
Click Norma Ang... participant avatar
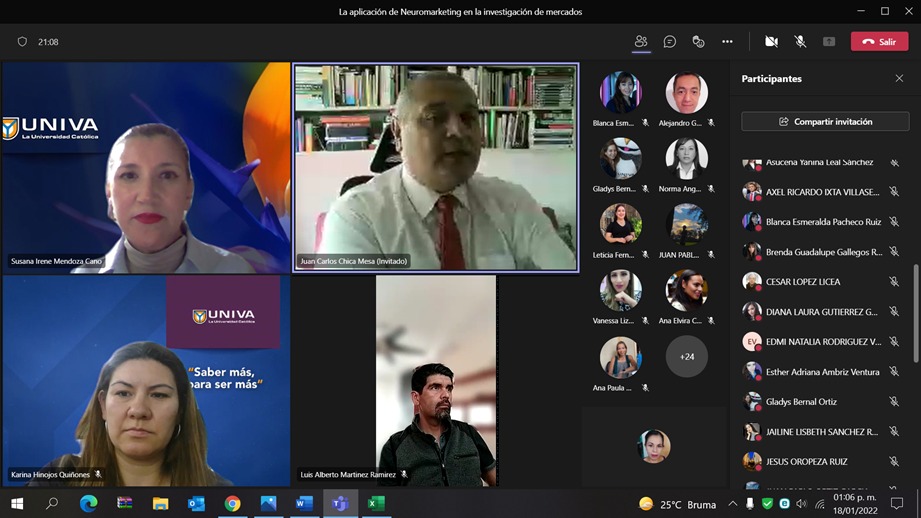tap(686, 158)
